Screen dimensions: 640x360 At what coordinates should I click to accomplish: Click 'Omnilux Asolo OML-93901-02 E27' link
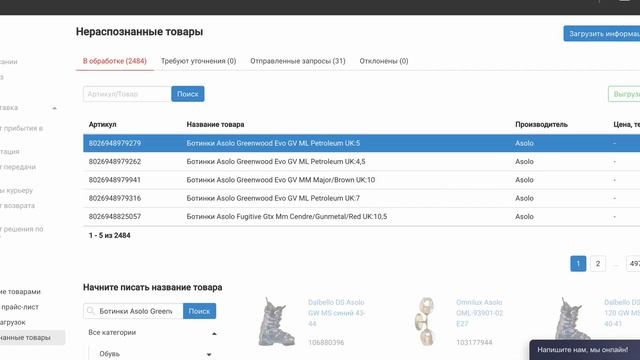(x=480, y=313)
